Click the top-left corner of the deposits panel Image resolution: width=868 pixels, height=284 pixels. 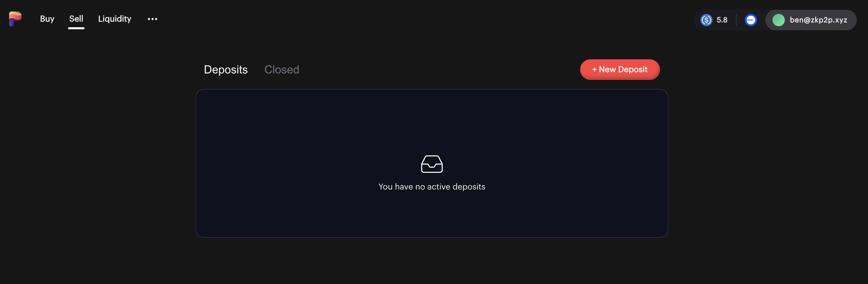point(199,92)
